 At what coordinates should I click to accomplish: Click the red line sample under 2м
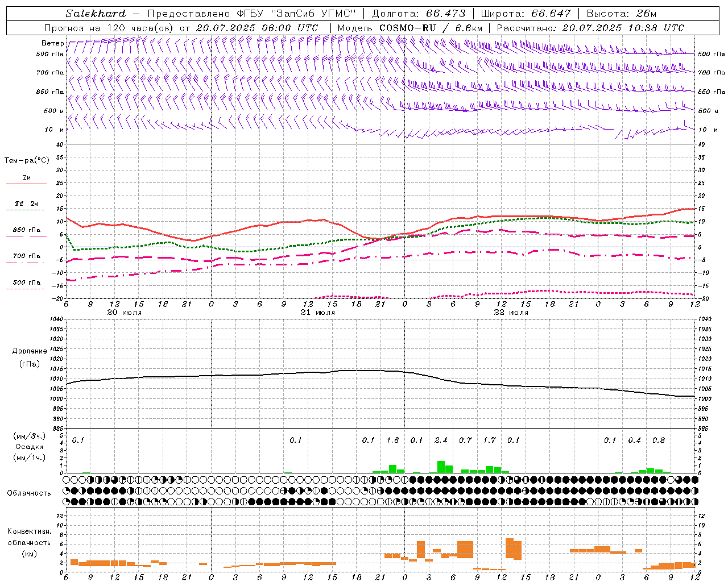point(26,184)
